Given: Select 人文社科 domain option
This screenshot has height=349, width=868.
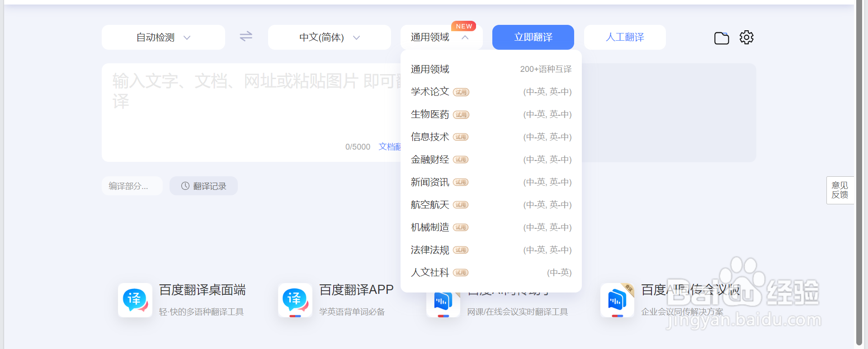Looking at the screenshot, I should pos(491,273).
